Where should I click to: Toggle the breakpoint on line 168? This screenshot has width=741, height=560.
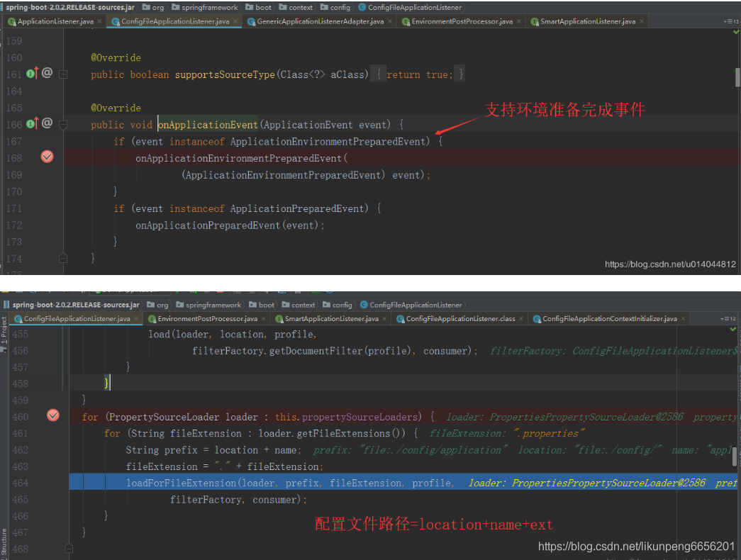48,157
